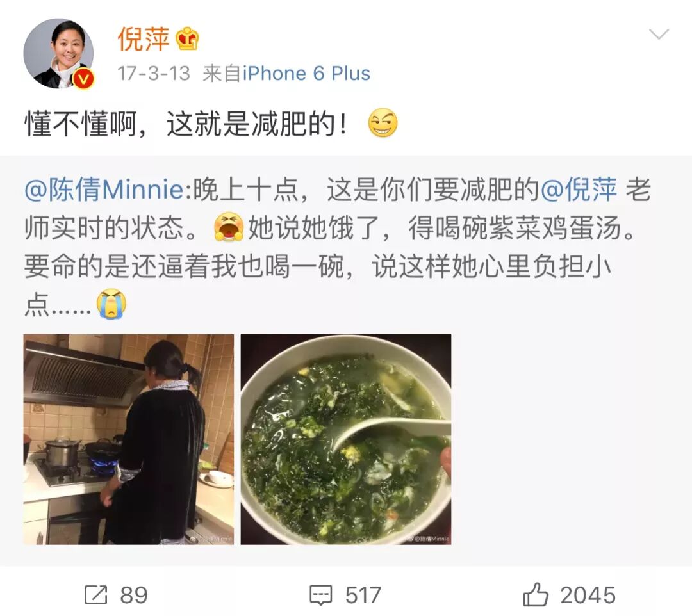This screenshot has height=616, width=692.
Task: Tap the verified V badge on avatar
Action: tap(83, 79)
